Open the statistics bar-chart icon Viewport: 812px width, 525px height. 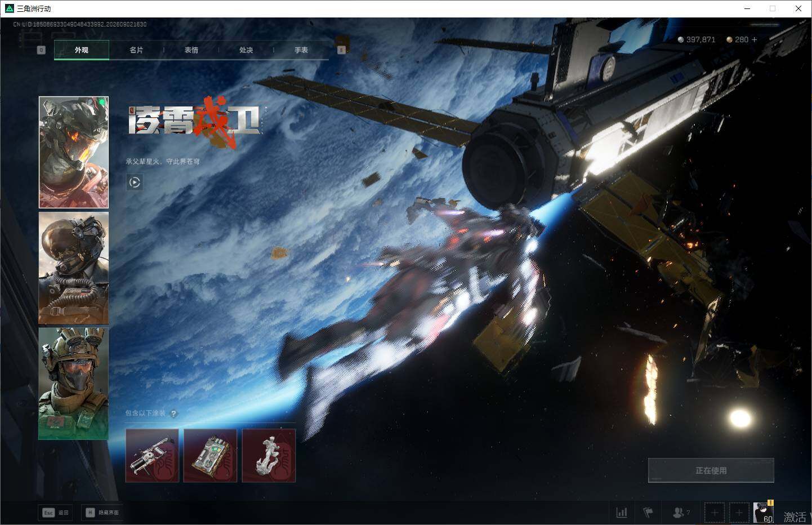click(622, 513)
